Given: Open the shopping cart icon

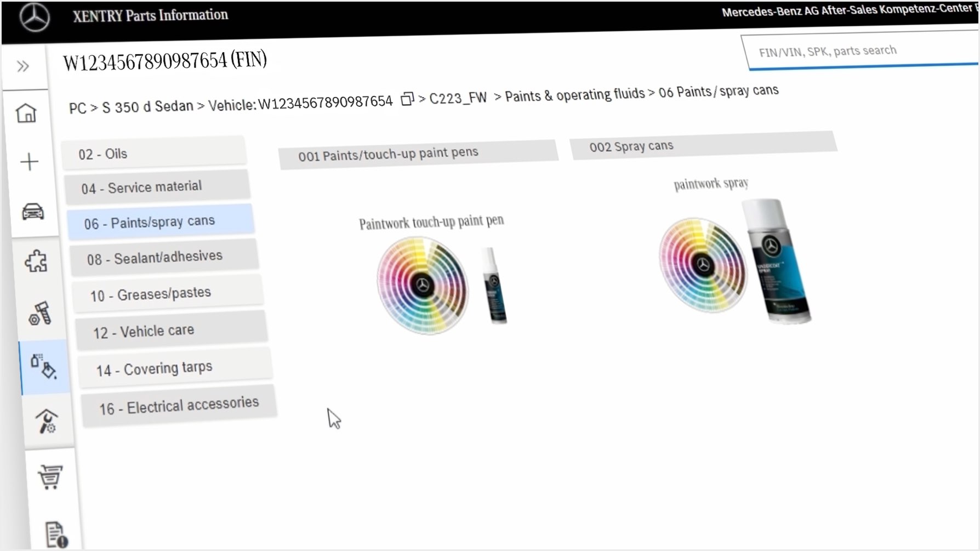Looking at the screenshot, I should [x=50, y=477].
